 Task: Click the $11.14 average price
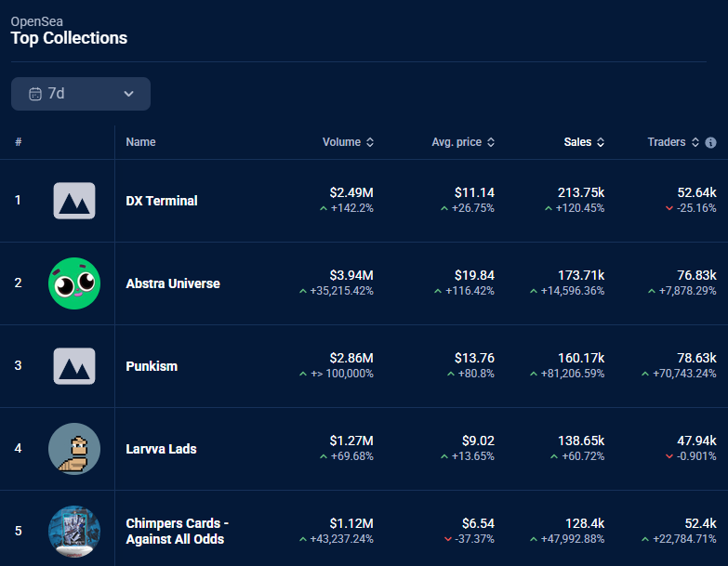(474, 192)
